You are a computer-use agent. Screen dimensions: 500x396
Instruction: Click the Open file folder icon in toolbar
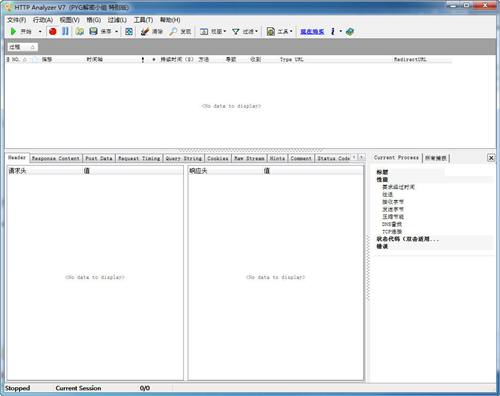pyautogui.click(x=80, y=31)
